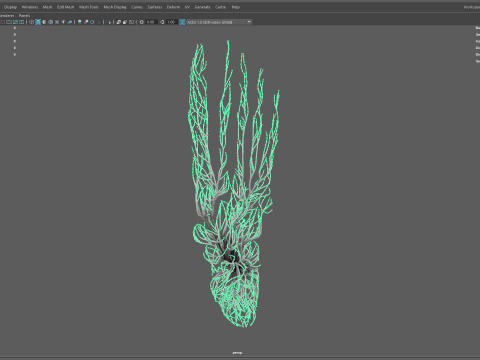The height and width of the screenshot is (360, 480).
Task: Click the highlighted Smooth Shade All icon
Action: [x=38, y=22]
